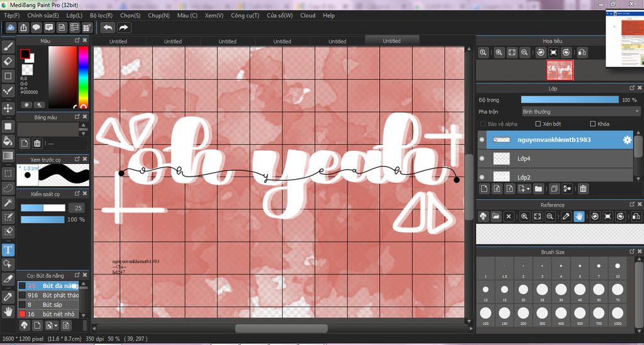Select the Bút phát thảo brush
This screenshot has width=644, height=345.
[x=48, y=295]
